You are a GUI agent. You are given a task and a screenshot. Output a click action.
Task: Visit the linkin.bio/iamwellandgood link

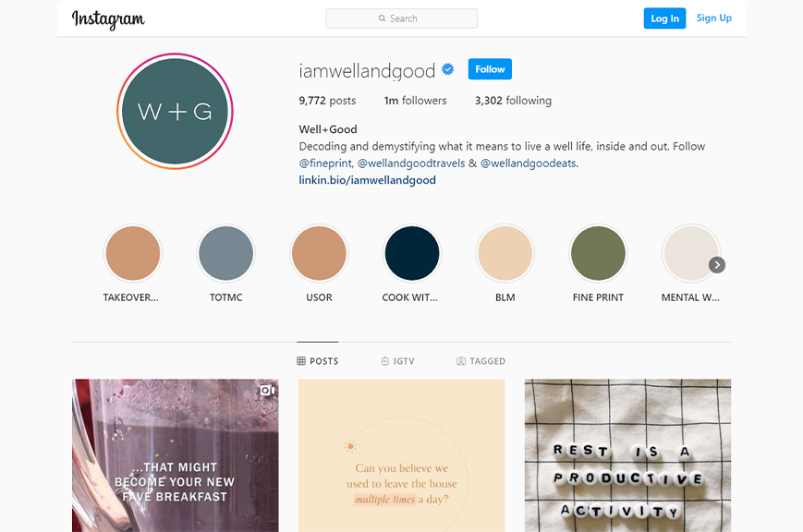(x=367, y=180)
